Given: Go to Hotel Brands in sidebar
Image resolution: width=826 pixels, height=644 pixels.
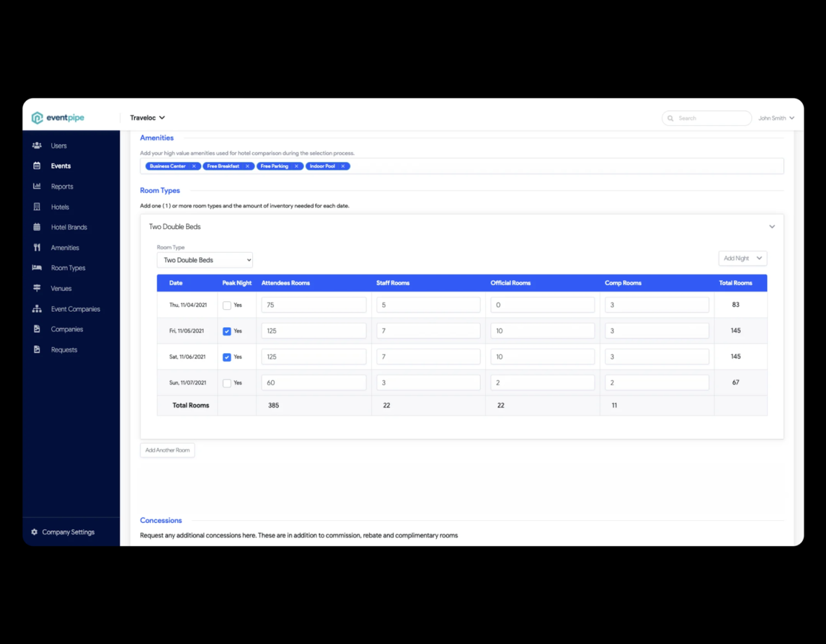Looking at the screenshot, I should pos(68,227).
